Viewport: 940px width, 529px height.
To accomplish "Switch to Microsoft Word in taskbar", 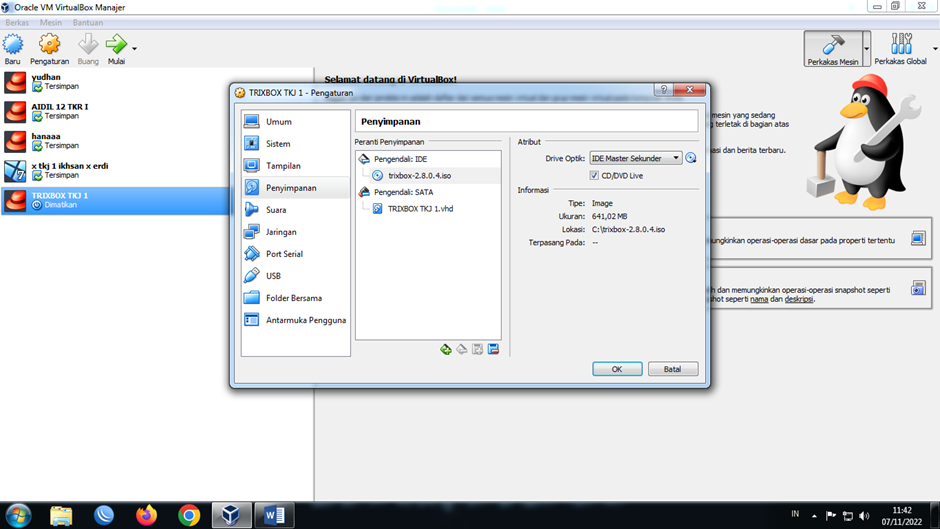I will tap(274, 515).
